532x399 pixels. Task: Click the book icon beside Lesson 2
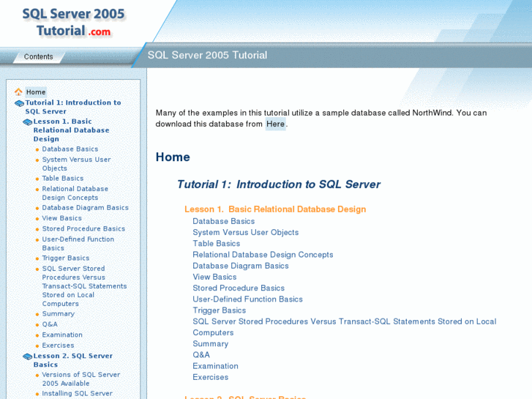[28, 357]
